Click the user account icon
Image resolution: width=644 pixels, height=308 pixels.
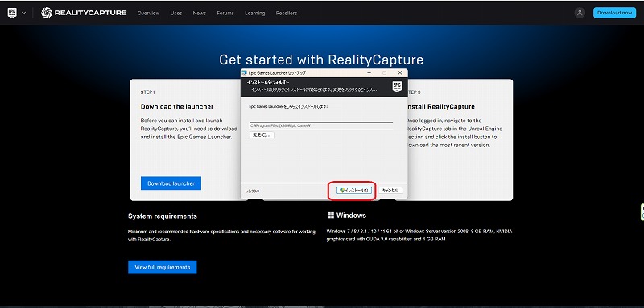pos(580,13)
